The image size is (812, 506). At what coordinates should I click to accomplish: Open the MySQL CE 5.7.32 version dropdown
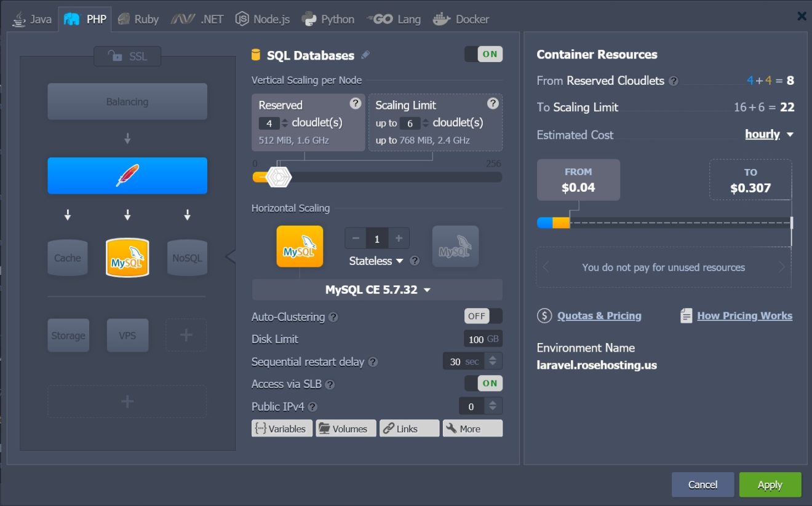[377, 289]
